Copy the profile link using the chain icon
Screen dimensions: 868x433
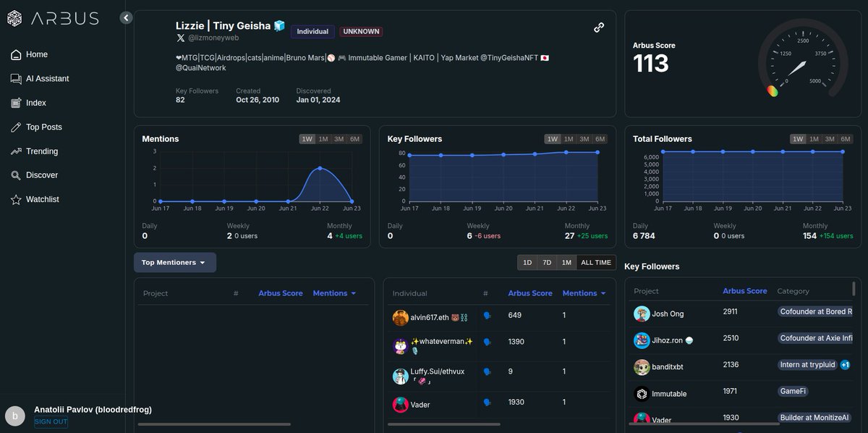coord(599,28)
